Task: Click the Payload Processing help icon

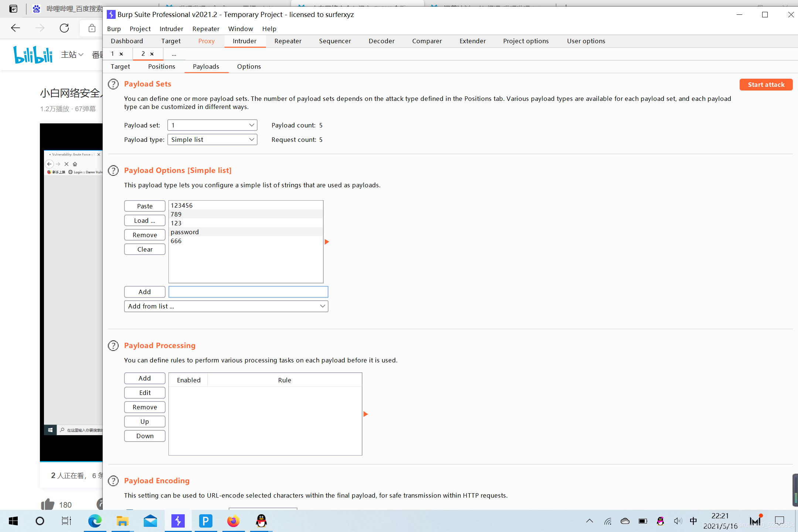Action: pyautogui.click(x=113, y=346)
